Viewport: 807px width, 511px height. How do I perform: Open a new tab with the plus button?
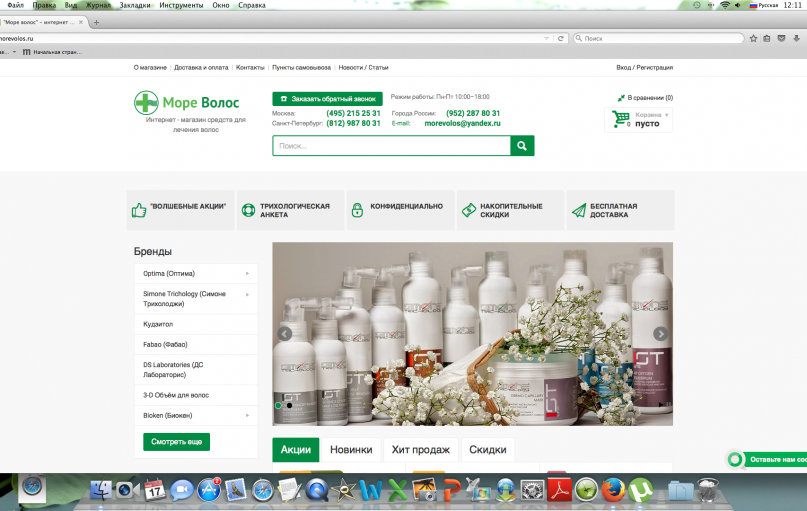click(96, 22)
